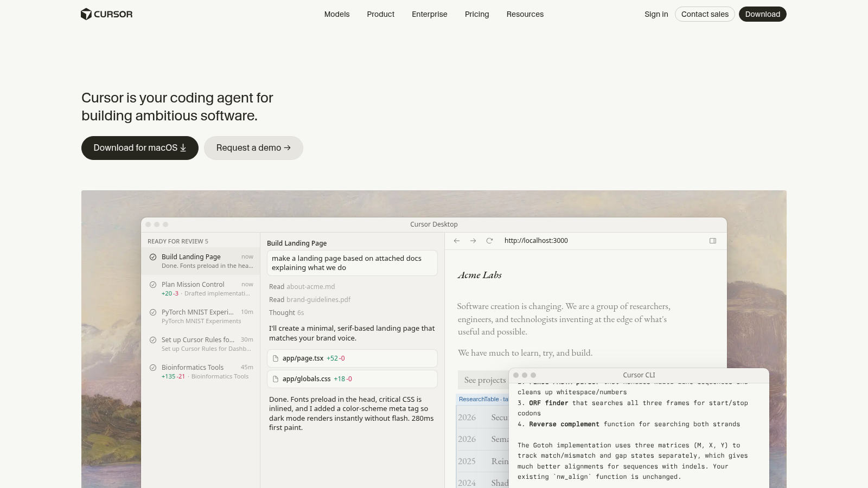Image resolution: width=868 pixels, height=488 pixels.
Task: Click check icon beside Build Landing Page
Action: pyautogui.click(x=153, y=257)
